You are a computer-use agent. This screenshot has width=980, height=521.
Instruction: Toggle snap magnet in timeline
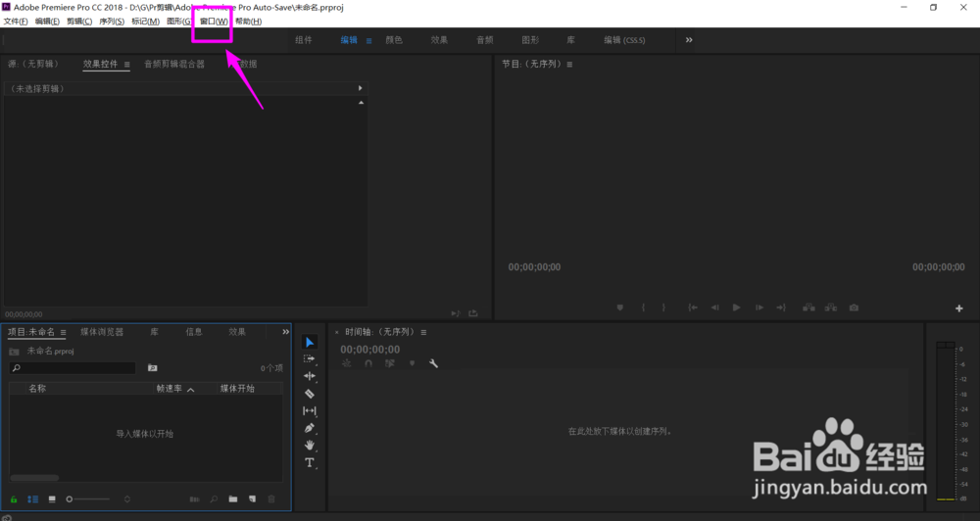(x=368, y=363)
